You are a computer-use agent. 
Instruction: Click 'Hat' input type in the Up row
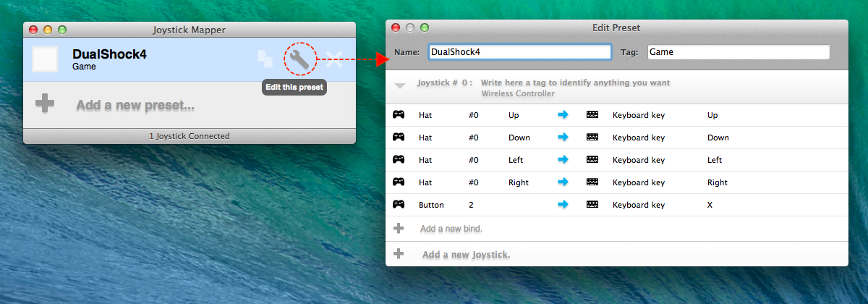click(425, 115)
